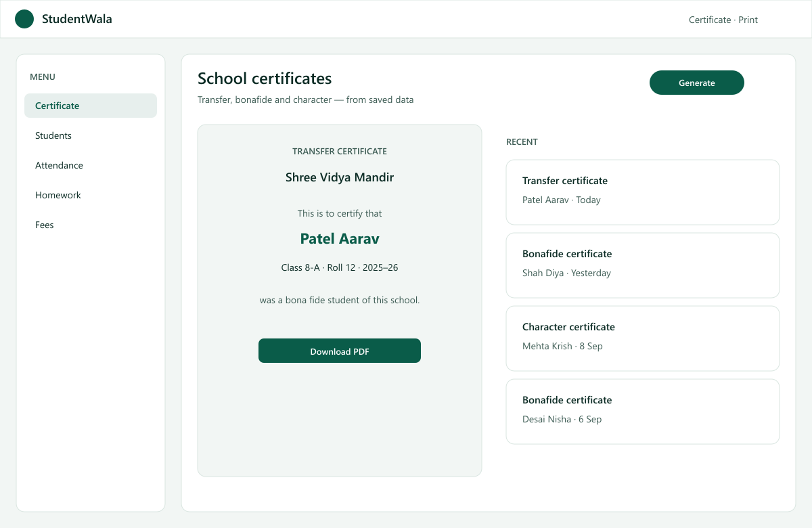
Task: Click the 'Transfer, bonafide and character' subtitle
Action: [x=305, y=100]
